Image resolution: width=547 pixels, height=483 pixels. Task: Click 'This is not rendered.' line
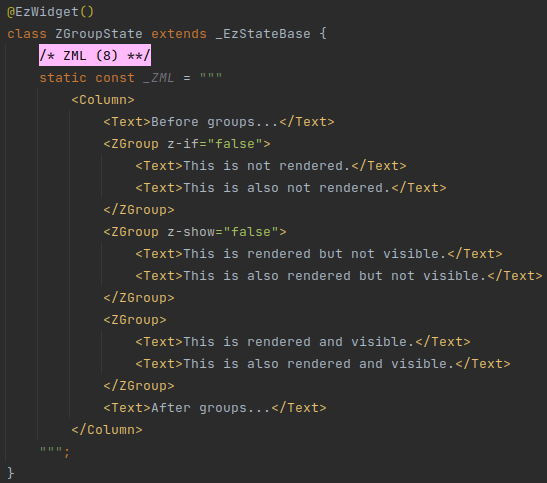click(271, 166)
